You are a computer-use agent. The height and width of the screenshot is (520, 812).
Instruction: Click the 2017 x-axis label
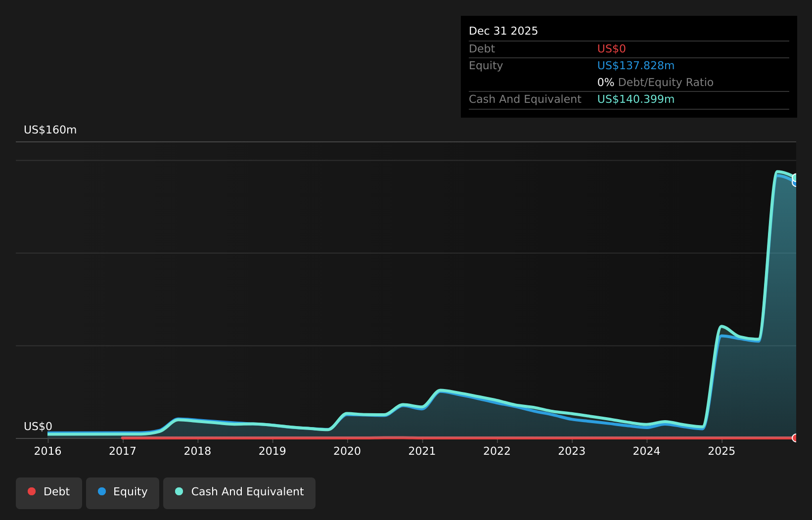123,451
